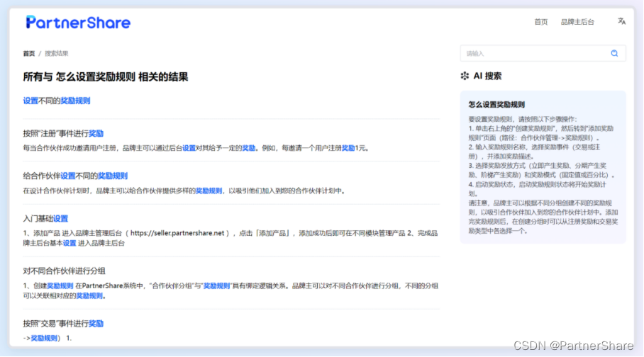The image size is (644, 357).
Task: Open the 品牌主后台 navigation item
Action: click(x=577, y=22)
